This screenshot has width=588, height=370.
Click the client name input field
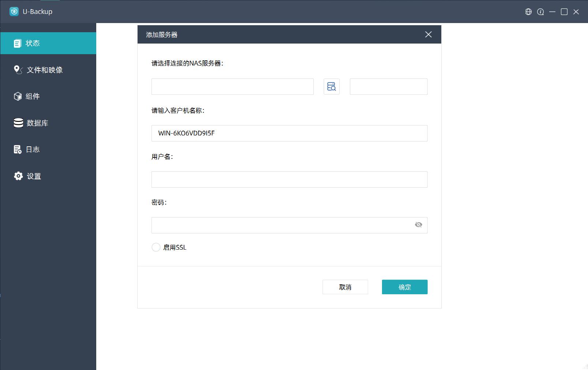pyautogui.click(x=289, y=133)
